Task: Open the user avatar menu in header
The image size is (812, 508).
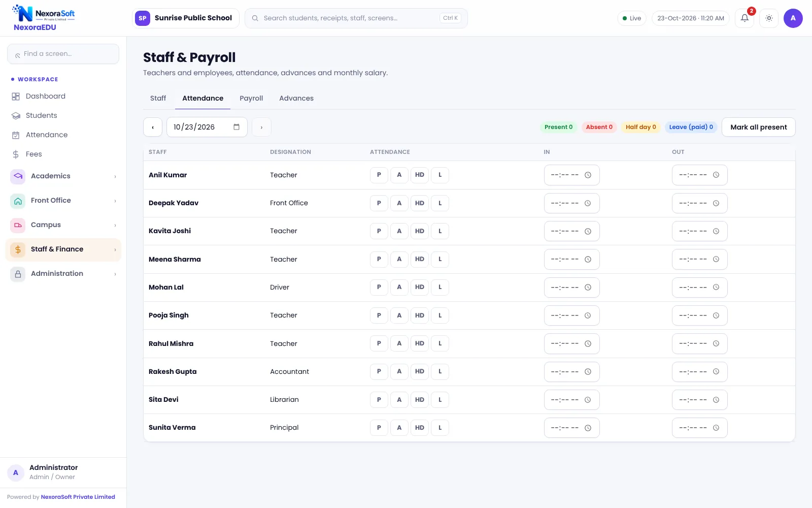Action: 793,18
